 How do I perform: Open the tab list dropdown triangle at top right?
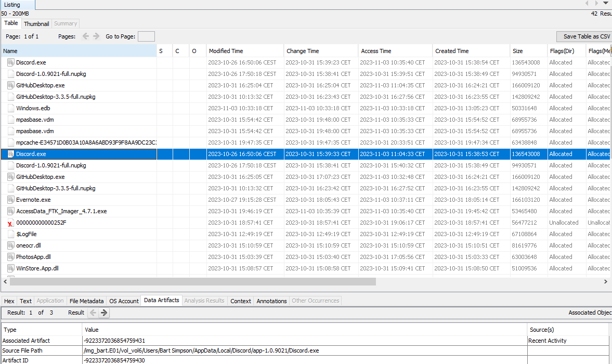(605, 3)
